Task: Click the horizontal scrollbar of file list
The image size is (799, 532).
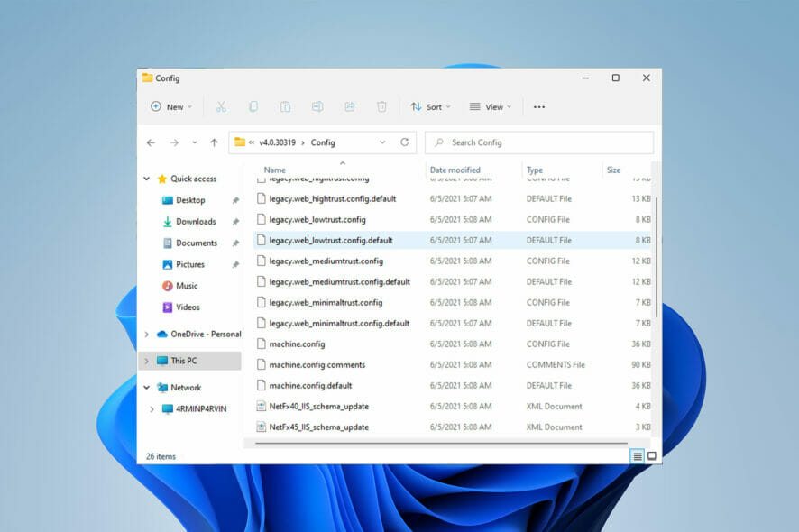Action: [441, 444]
